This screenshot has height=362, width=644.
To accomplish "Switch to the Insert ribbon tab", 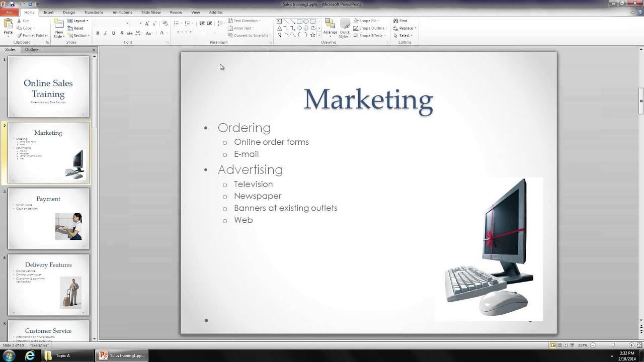I will click(x=49, y=12).
